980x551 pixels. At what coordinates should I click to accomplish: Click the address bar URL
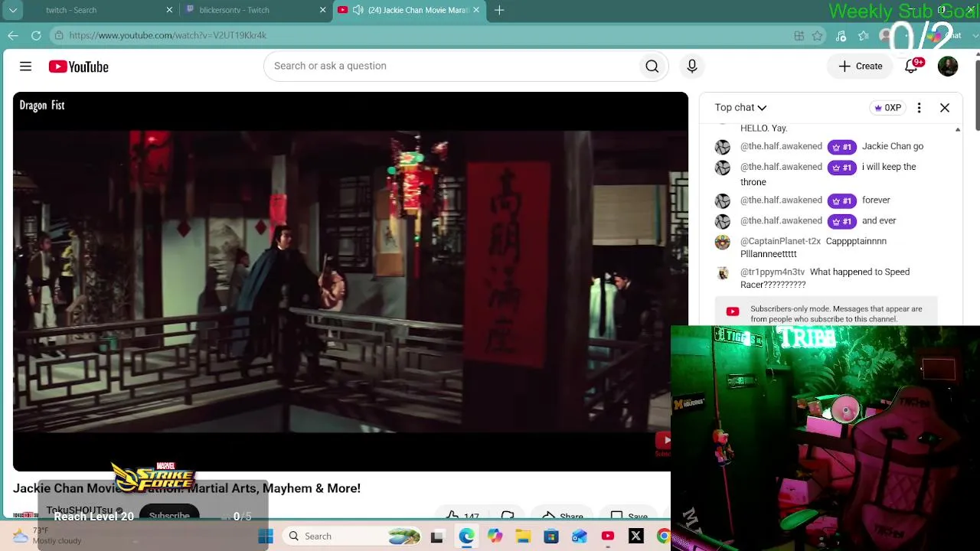tap(168, 35)
